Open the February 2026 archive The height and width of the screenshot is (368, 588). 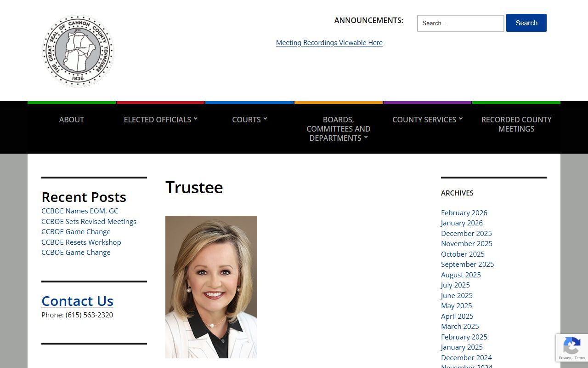(464, 213)
